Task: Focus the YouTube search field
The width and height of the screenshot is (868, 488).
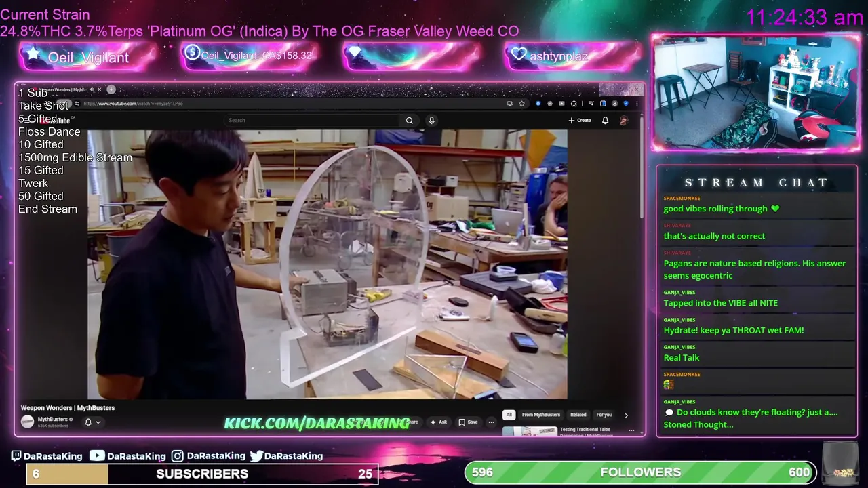Action: tap(312, 121)
